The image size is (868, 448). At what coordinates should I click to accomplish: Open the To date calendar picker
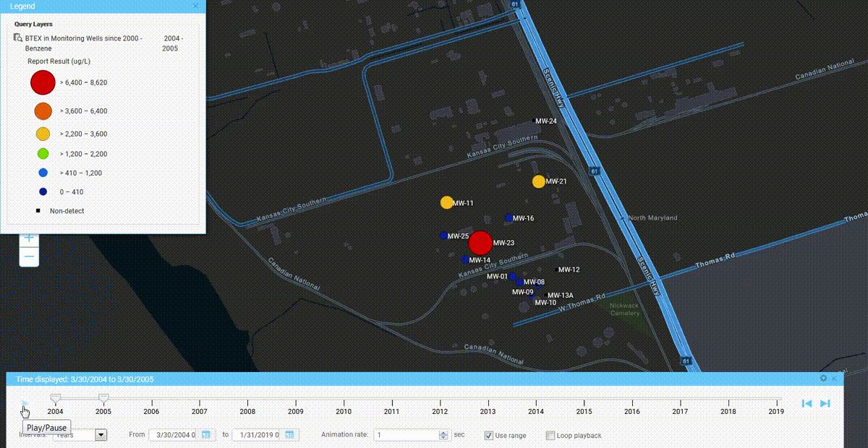289,435
